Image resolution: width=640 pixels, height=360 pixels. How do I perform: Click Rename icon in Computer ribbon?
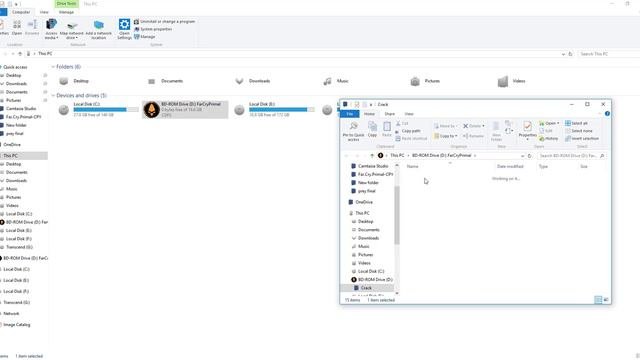[x=32, y=24]
